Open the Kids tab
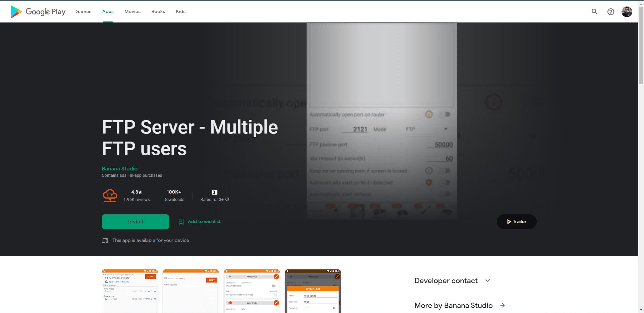Viewport: 644px width, 313px height. click(x=180, y=11)
